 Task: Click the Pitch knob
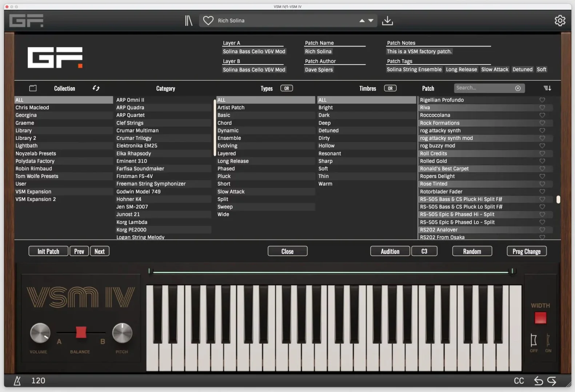click(122, 333)
